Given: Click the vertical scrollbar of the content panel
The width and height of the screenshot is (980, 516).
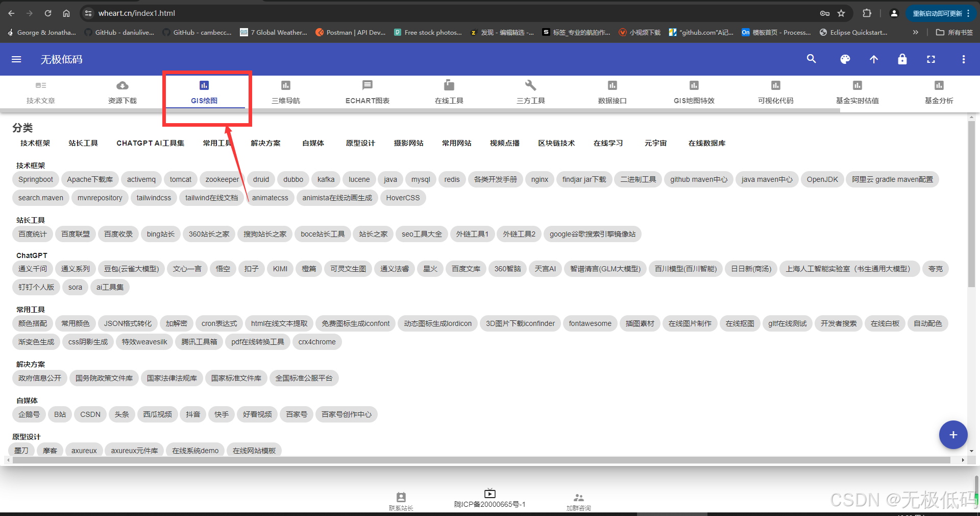Looking at the screenshot, I should tap(971, 204).
